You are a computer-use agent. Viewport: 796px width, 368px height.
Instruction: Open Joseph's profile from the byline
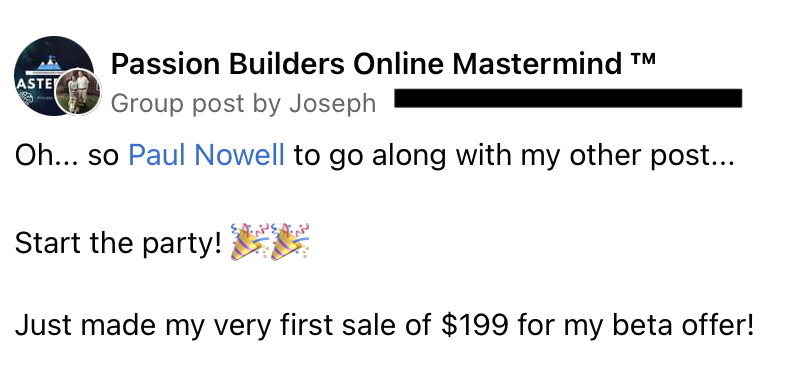coord(333,105)
